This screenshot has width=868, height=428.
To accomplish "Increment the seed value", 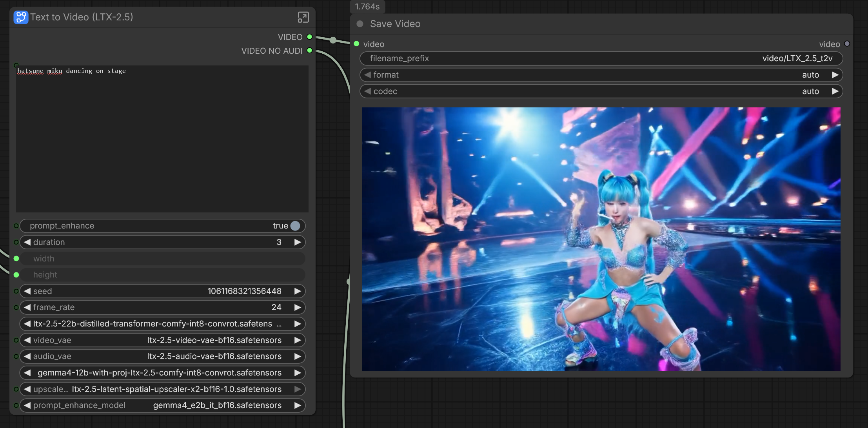I will 298,291.
